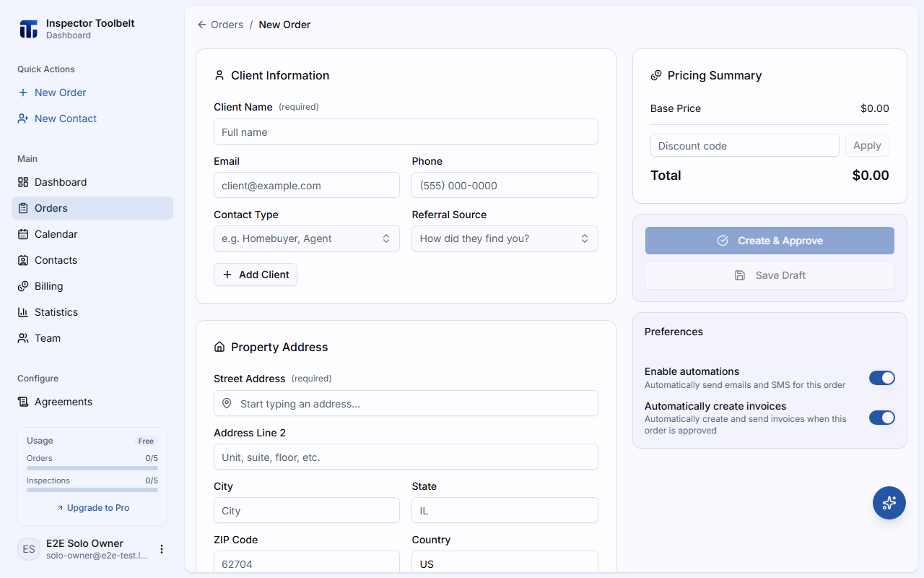Click the house icon by Property Address
The height and width of the screenshot is (578, 924).
(x=219, y=347)
